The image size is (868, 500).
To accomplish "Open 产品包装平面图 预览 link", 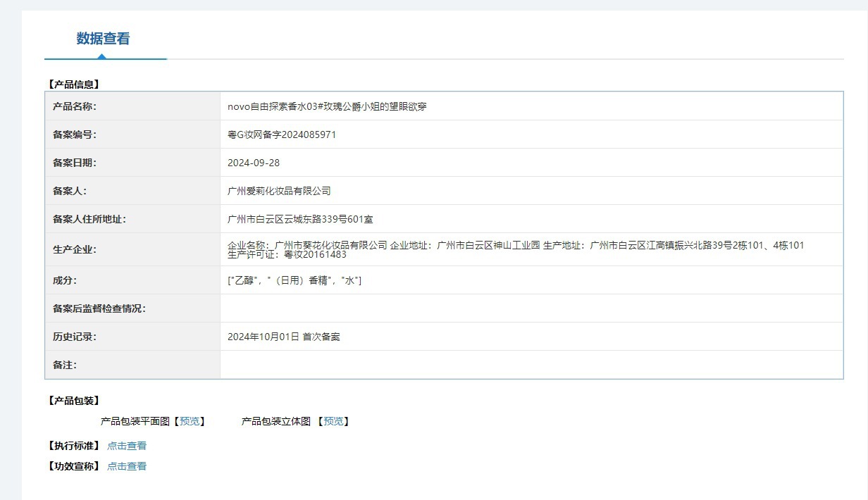I will point(190,421).
